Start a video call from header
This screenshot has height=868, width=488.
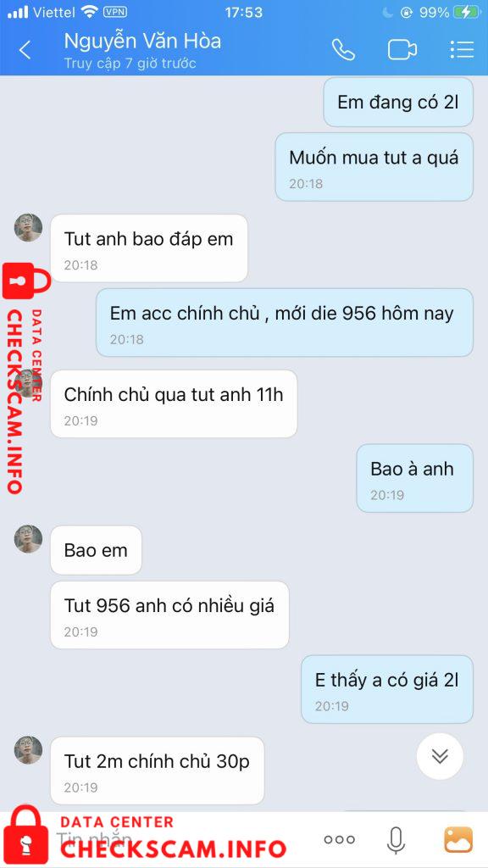pyautogui.click(x=402, y=50)
